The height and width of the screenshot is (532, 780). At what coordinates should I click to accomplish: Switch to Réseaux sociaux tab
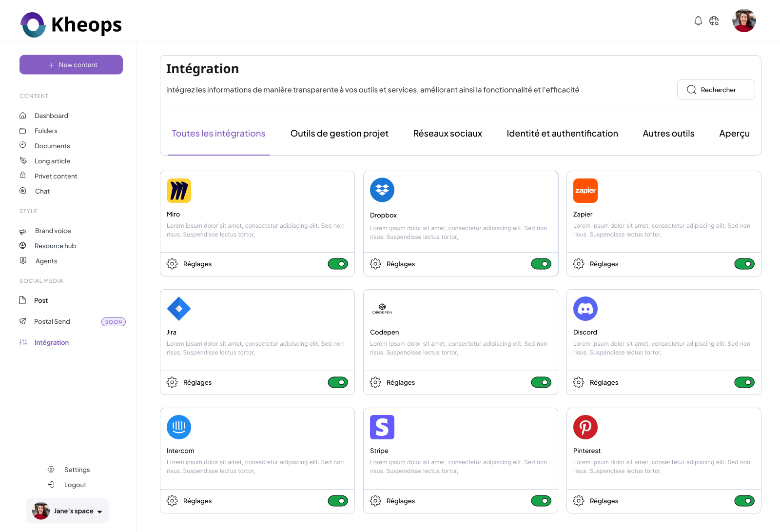point(448,134)
